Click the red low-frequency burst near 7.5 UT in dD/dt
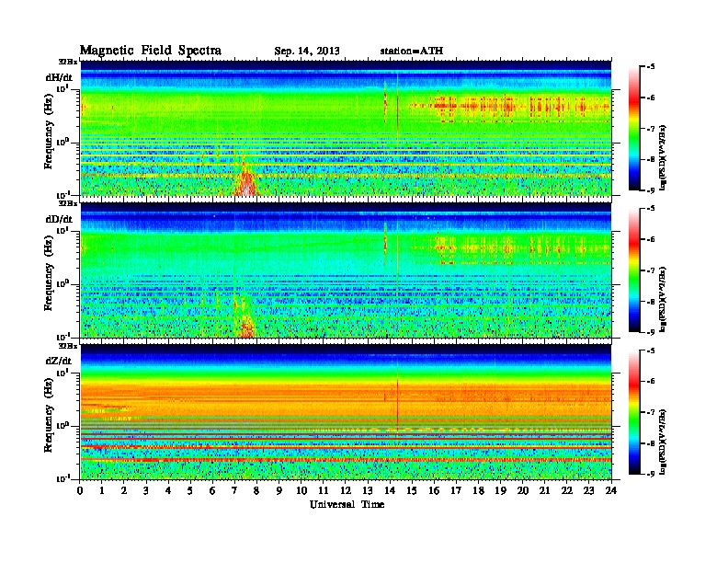 (x=246, y=327)
